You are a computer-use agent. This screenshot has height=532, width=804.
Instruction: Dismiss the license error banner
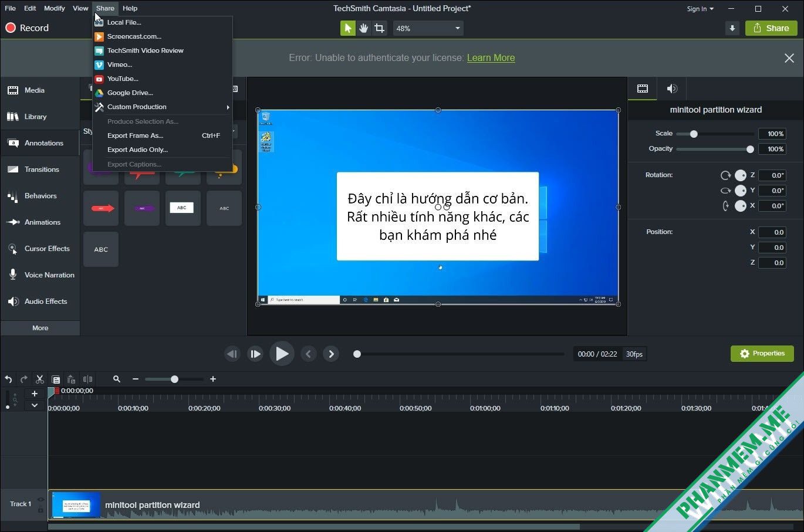pyautogui.click(x=789, y=57)
